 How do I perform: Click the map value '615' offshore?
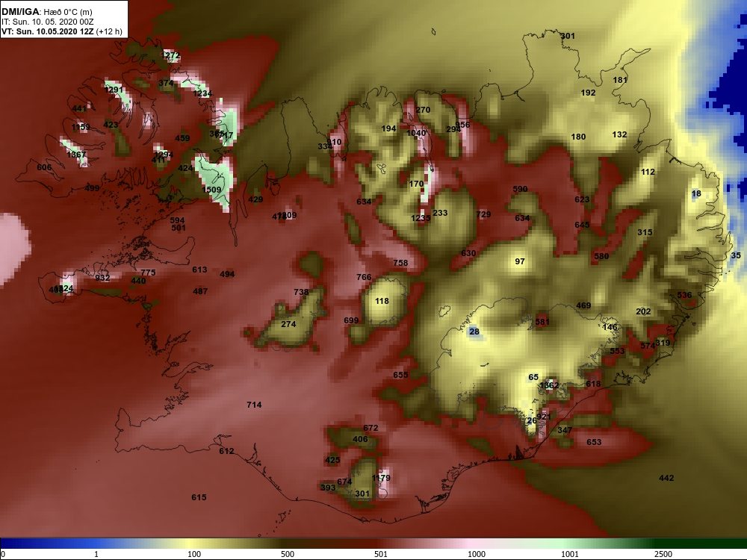coord(199,497)
